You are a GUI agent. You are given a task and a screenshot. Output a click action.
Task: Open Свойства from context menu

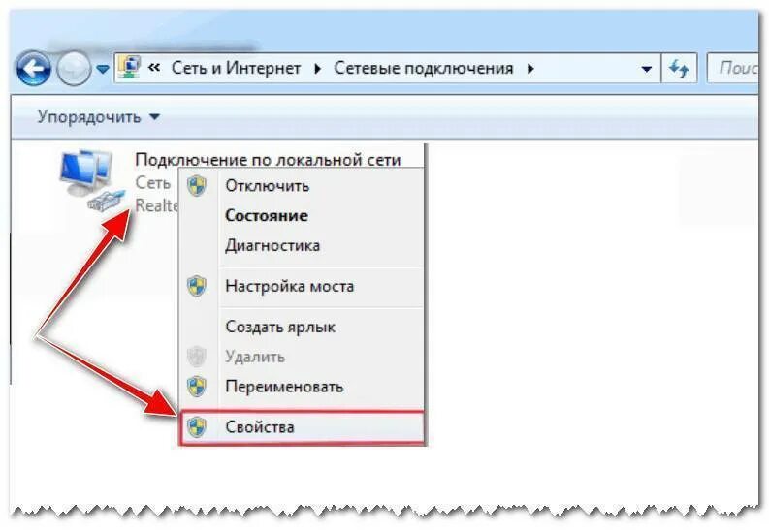[x=302, y=427]
